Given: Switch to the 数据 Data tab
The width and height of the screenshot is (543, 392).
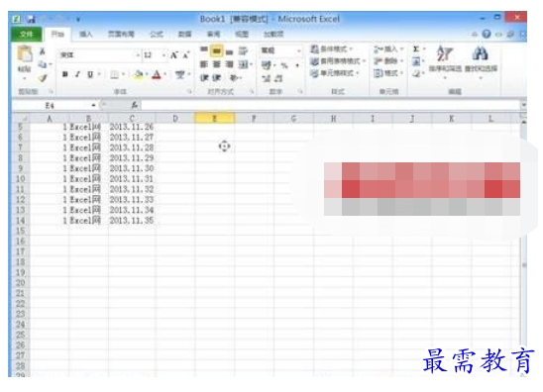Looking at the screenshot, I should coord(184,34).
